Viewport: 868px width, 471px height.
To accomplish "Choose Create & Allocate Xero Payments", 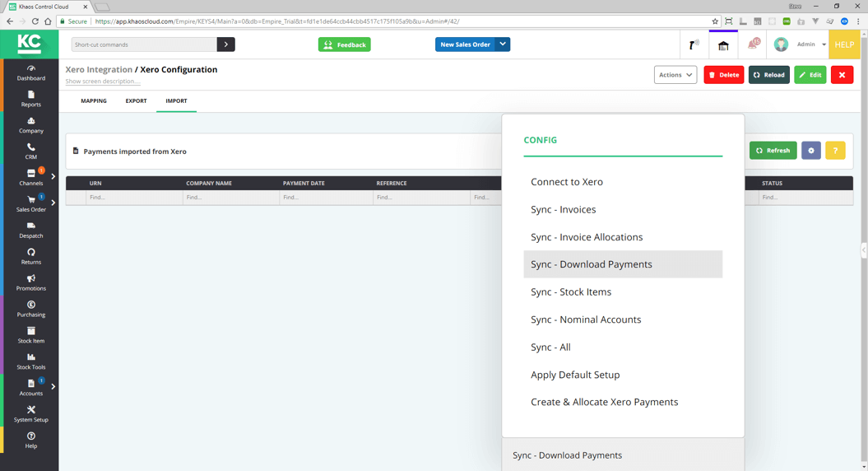I will [623, 403].
